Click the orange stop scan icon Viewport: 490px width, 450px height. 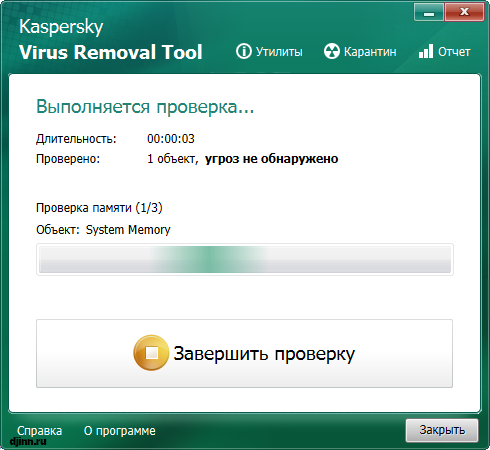tap(151, 353)
